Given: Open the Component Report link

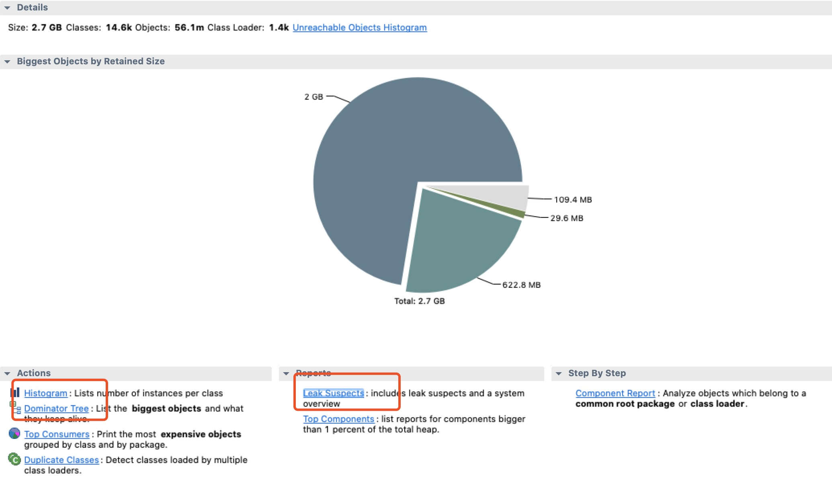Looking at the screenshot, I should tap(615, 393).
